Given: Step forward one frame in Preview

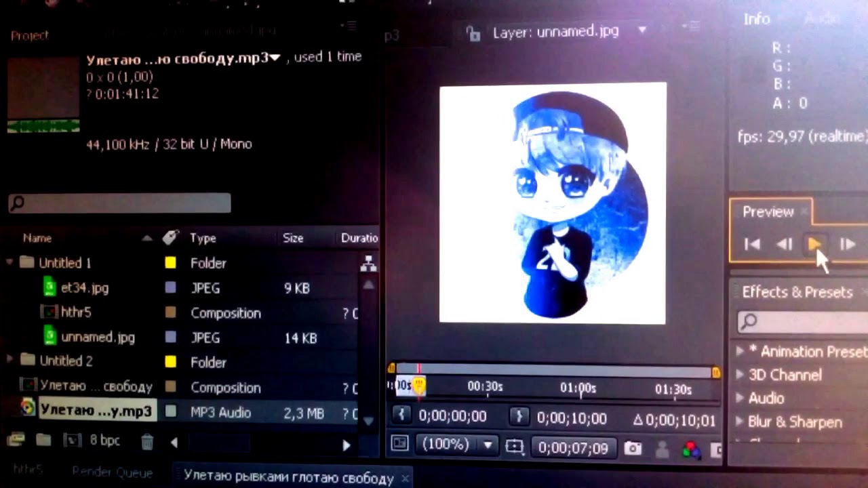Looking at the screenshot, I should pyautogui.click(x=847, y=245).
